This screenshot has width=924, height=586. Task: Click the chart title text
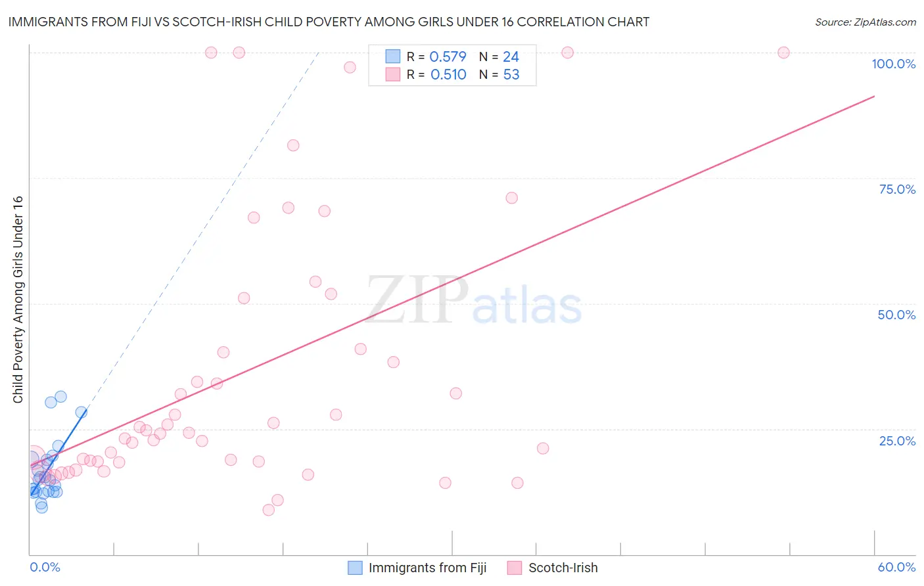pos(329,22)
